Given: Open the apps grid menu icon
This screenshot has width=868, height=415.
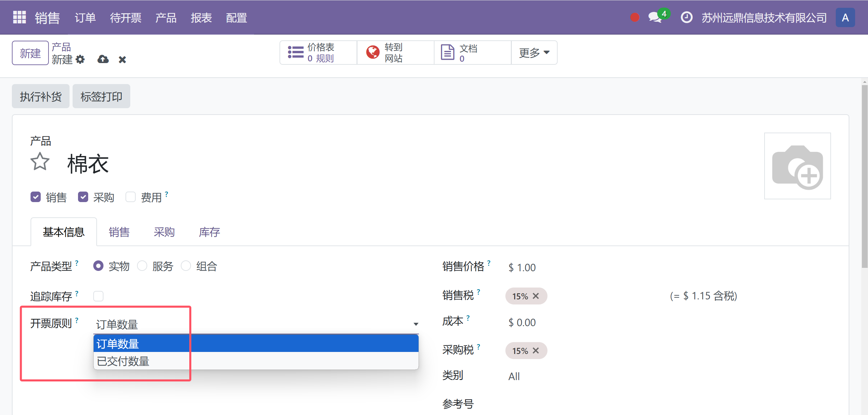Looking at the screenshot, I should [19, 17].
